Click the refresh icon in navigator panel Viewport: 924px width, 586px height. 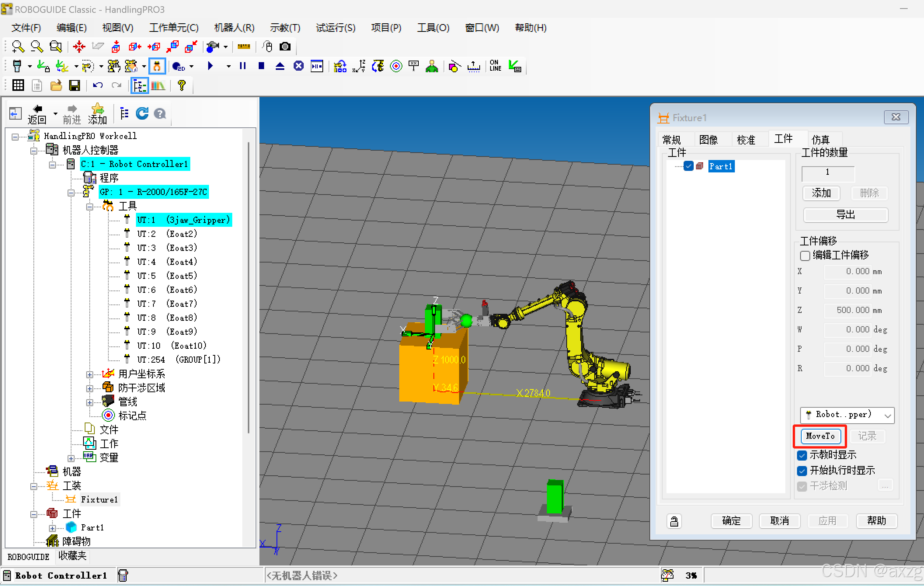tap(142, 113)
